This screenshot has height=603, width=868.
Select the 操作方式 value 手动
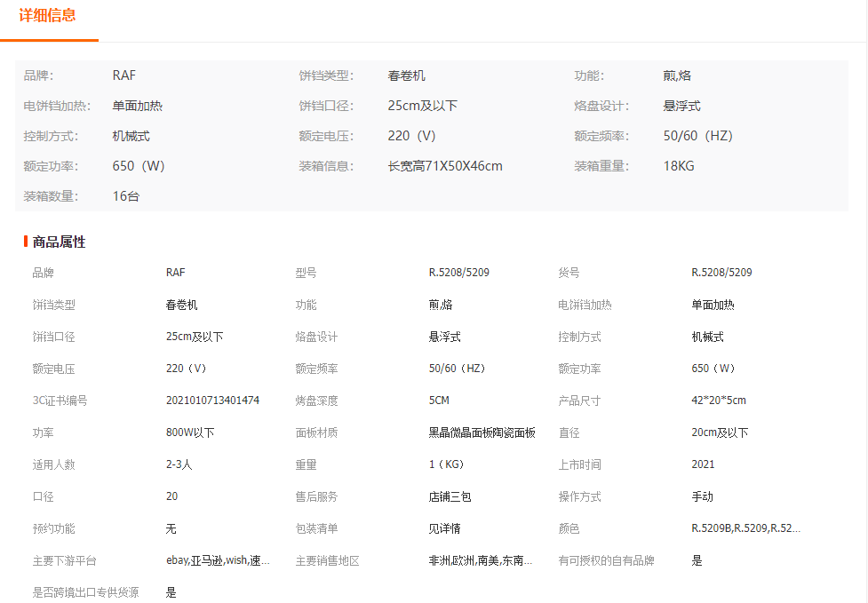(702, 496)
